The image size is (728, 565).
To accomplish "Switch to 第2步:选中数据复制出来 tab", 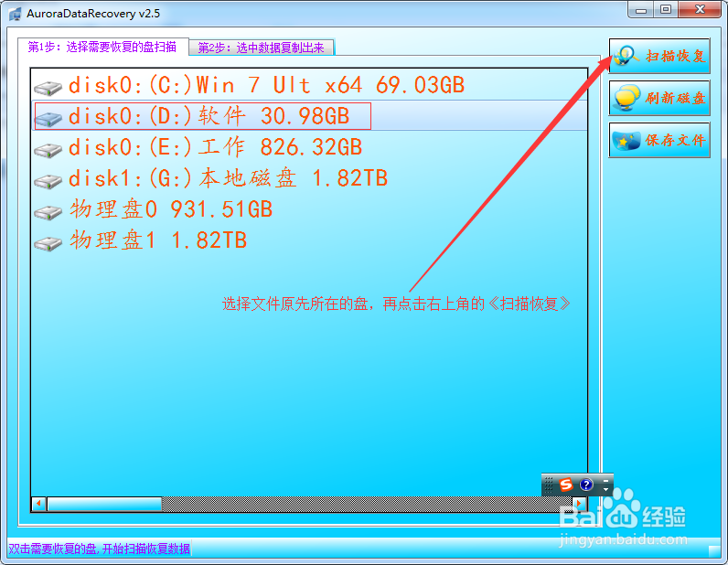I will 262,48.
